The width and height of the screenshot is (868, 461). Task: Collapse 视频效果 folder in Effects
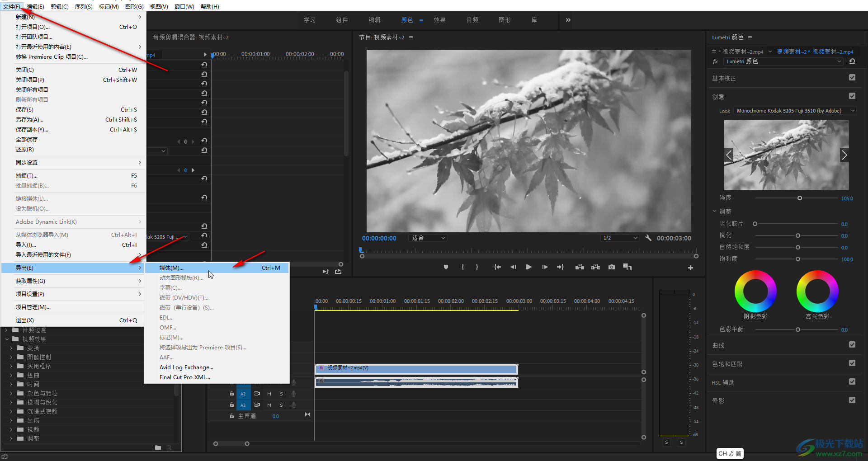click(7, 339)
